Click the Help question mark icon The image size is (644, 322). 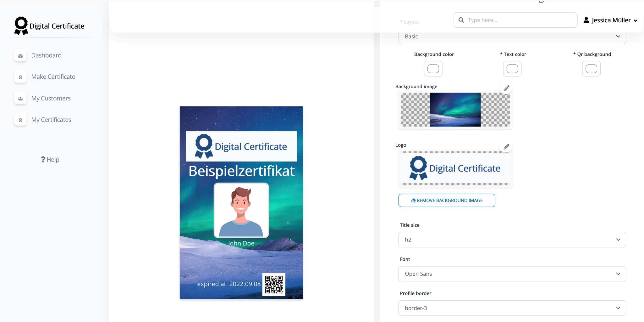(43, 159)
